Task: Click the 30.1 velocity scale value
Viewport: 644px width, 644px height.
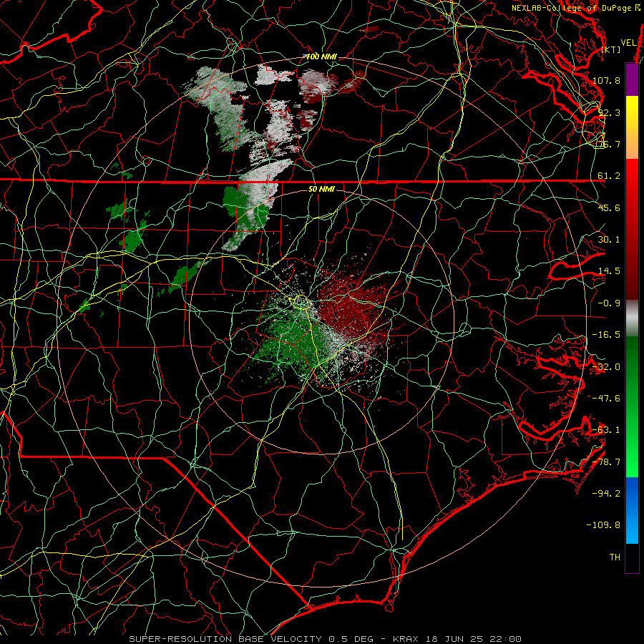Action: pyautogui.click(x=609, y=240)
